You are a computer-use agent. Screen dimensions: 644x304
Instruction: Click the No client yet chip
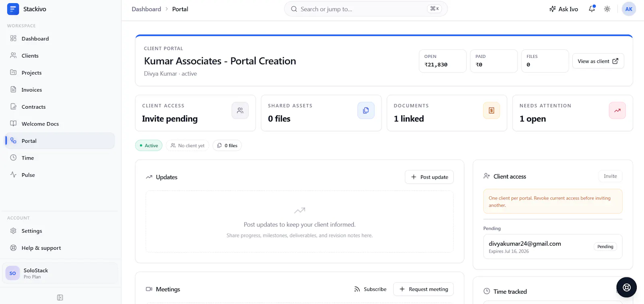[187, 146]
